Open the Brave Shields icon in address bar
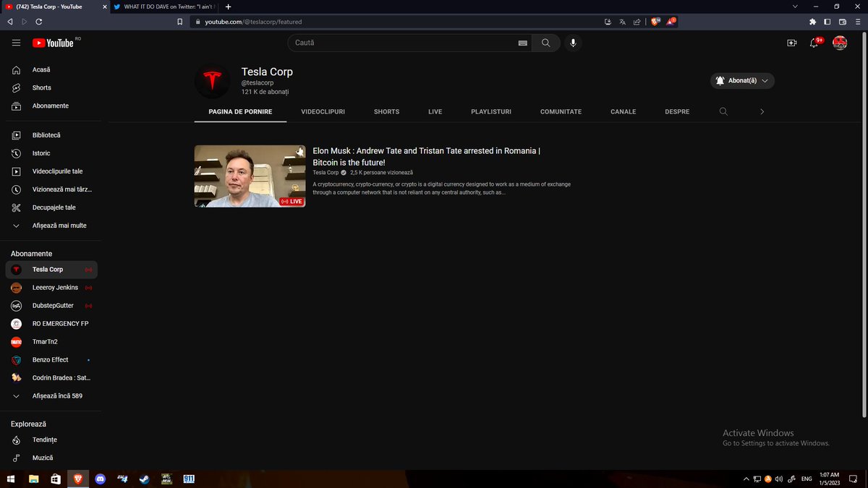868x488 pixels. (x=655, y=22)
